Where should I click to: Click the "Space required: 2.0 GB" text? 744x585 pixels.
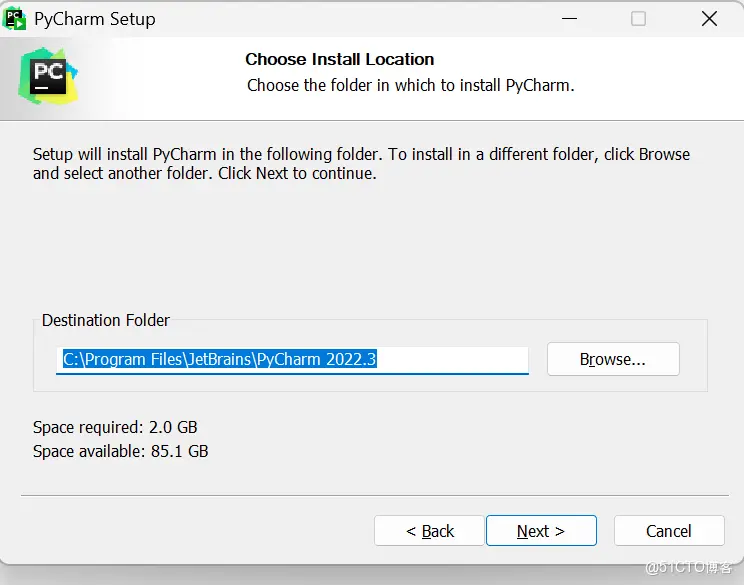(115, 427)
